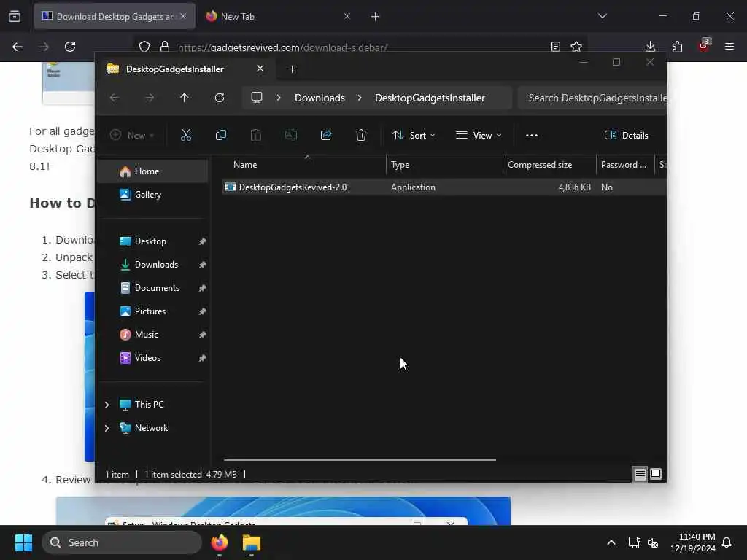Close the DesktopGadgetsInstaller Explorer tab
Screen dimensions: 747x560
pos(260,69)
